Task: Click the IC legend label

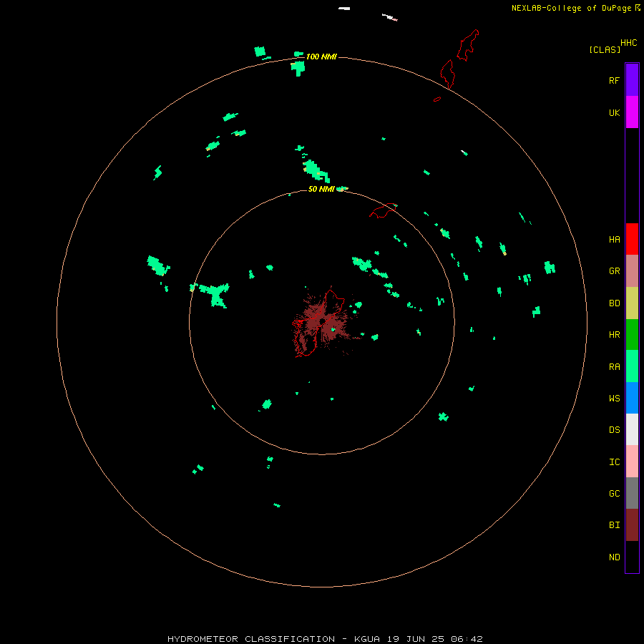Action: pos(614,462)
